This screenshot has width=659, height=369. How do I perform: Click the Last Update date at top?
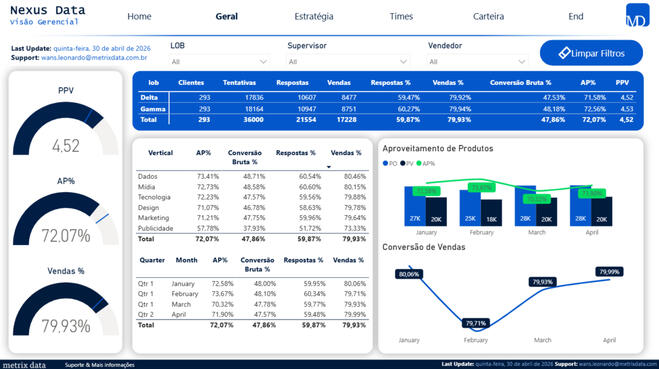click(x=102, y=48)
